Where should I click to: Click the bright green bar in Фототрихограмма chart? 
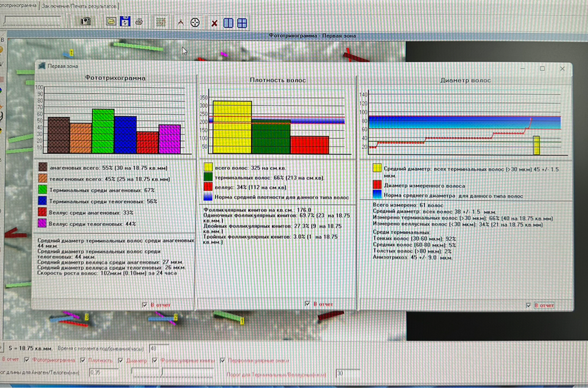click(103, 131)
